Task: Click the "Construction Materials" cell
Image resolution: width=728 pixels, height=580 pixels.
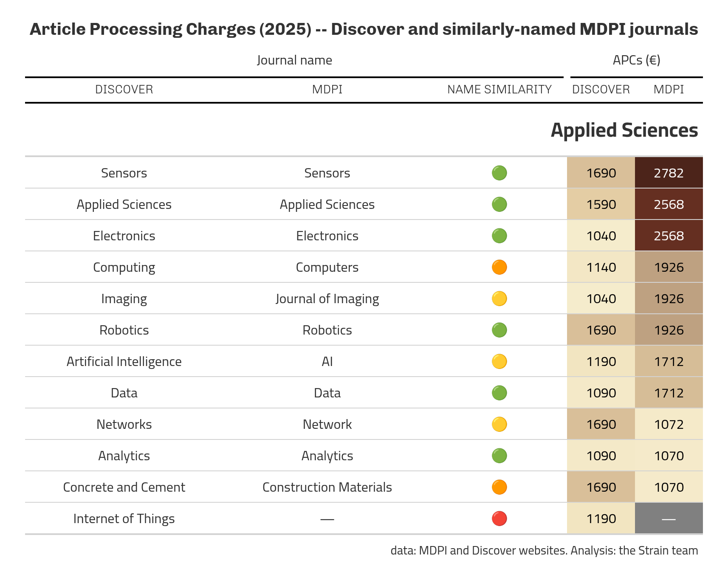Action: [x=327, y=487]
